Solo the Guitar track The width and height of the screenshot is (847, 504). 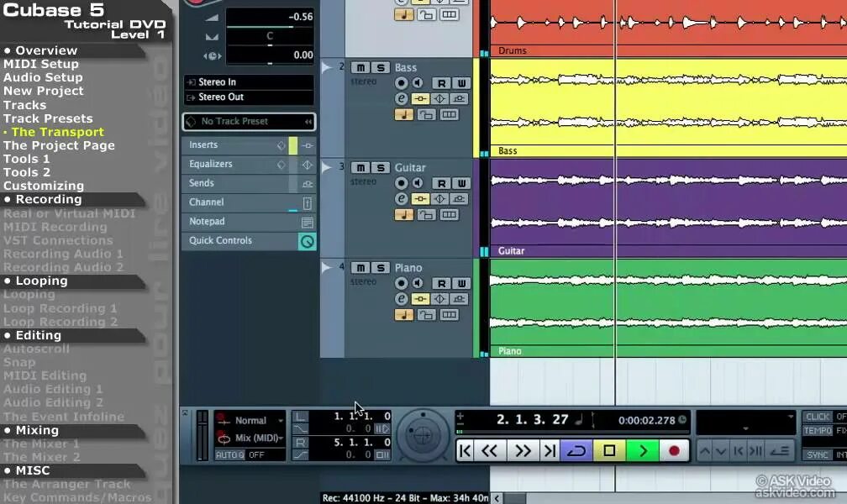pos(381,168)
